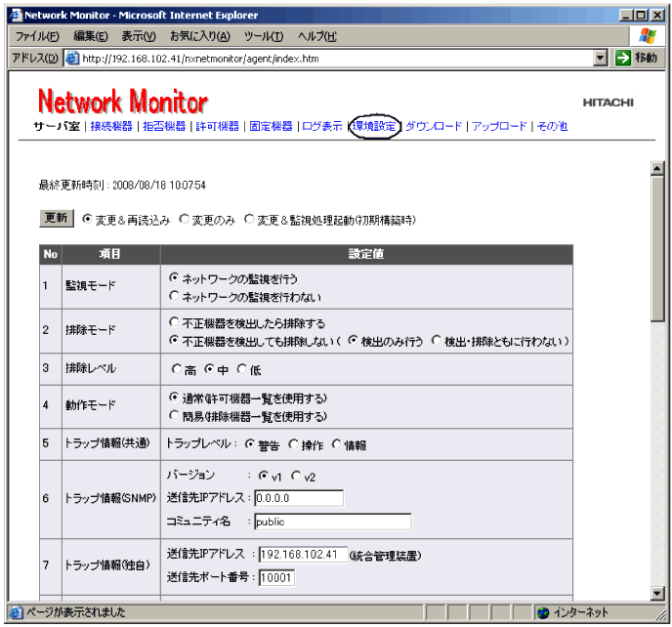Select 検出・排除ともに行わない radio
This screenshot has height=627, width=672.
point(436,340)
